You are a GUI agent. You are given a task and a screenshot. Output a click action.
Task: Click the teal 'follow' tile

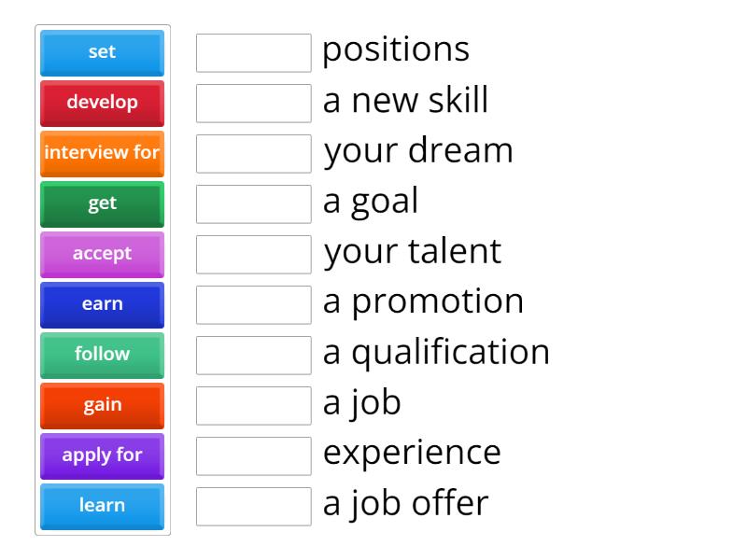[x=102, y=355]
